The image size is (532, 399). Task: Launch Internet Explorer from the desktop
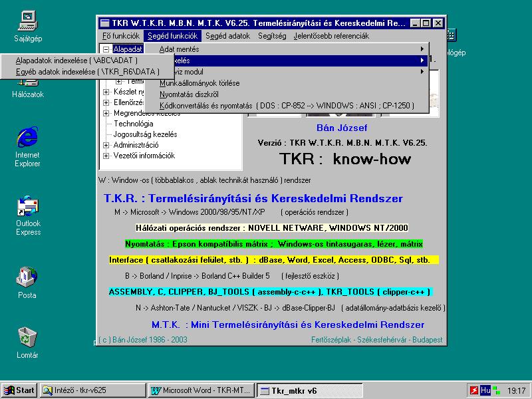pyautogui.click(x=27, y=146)
